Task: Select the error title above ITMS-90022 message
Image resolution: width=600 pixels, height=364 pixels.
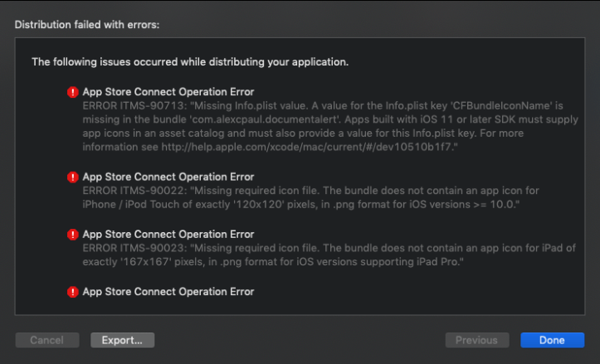Action: pos(168,177)
